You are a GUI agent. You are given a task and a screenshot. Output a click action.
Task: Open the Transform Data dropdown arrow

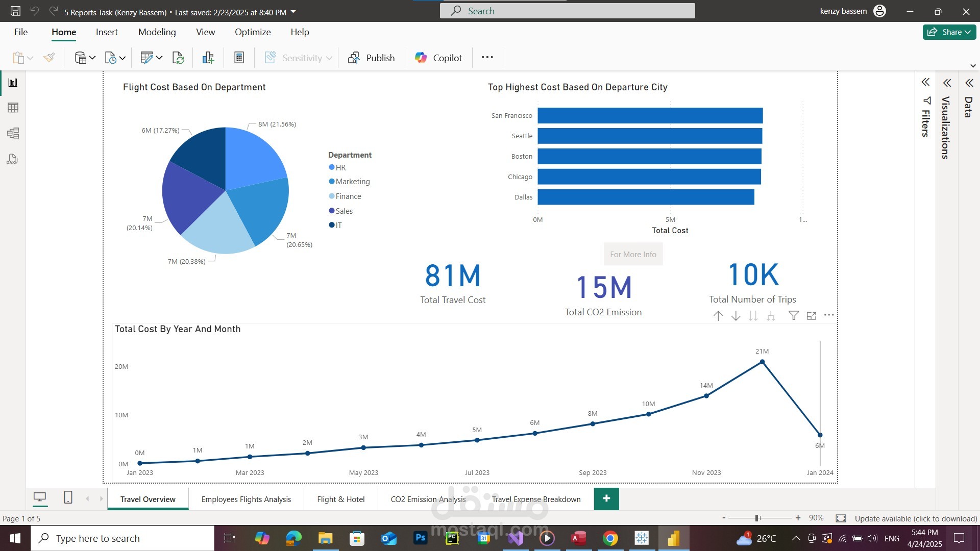[159, 58]
